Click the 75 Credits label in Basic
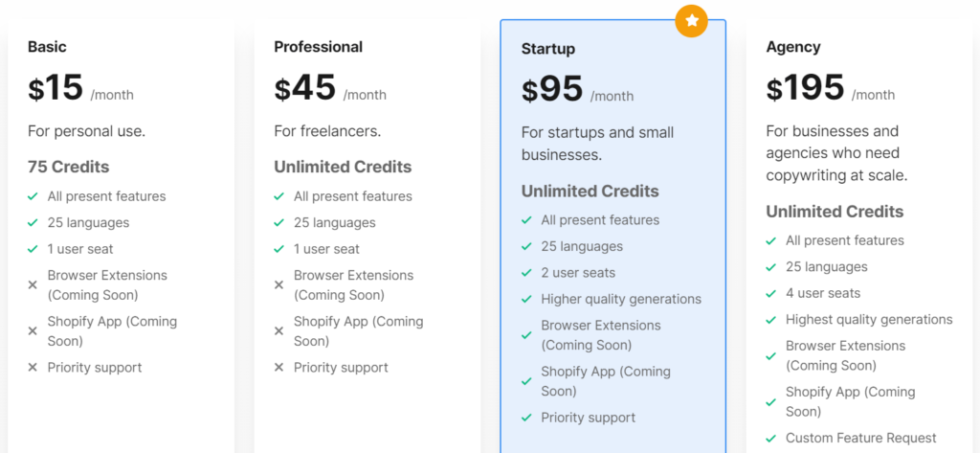The width and height of the screenshot is (980, 453). pyautogui.click(x=68, y=167)
